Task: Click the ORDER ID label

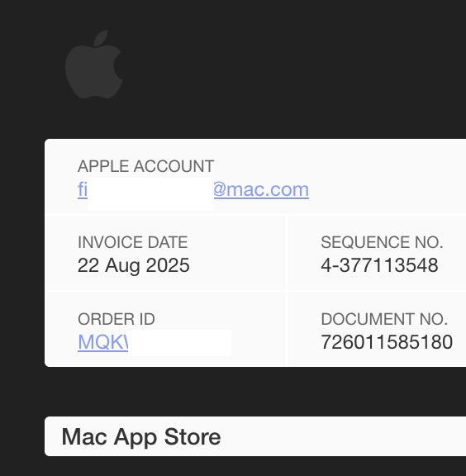Action: (116, 319)
